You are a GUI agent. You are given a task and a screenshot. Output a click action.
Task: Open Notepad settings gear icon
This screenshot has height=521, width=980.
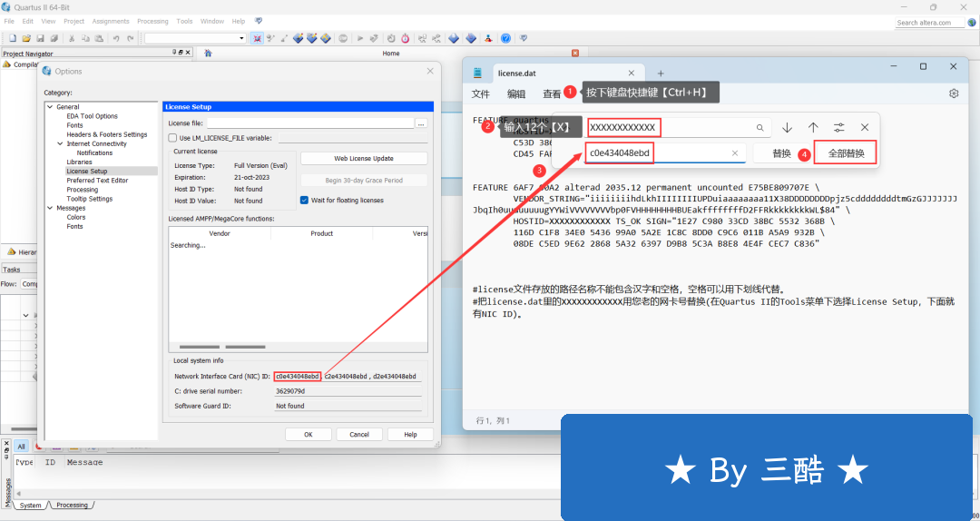tap(954, 93)
